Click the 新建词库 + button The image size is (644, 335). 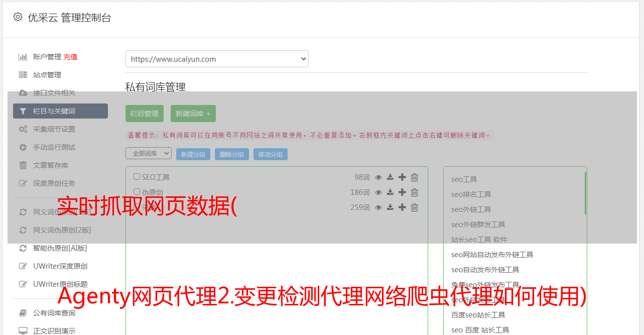tap(193, 114)
